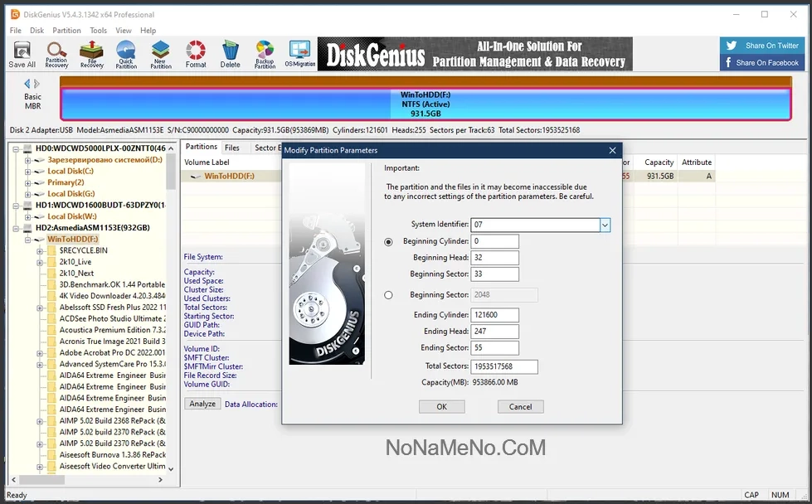This screenshot has height=504, width=812.
Task: Click the Ending Cylinder input field
Action: pyautogui.click(x=495, y=315)
